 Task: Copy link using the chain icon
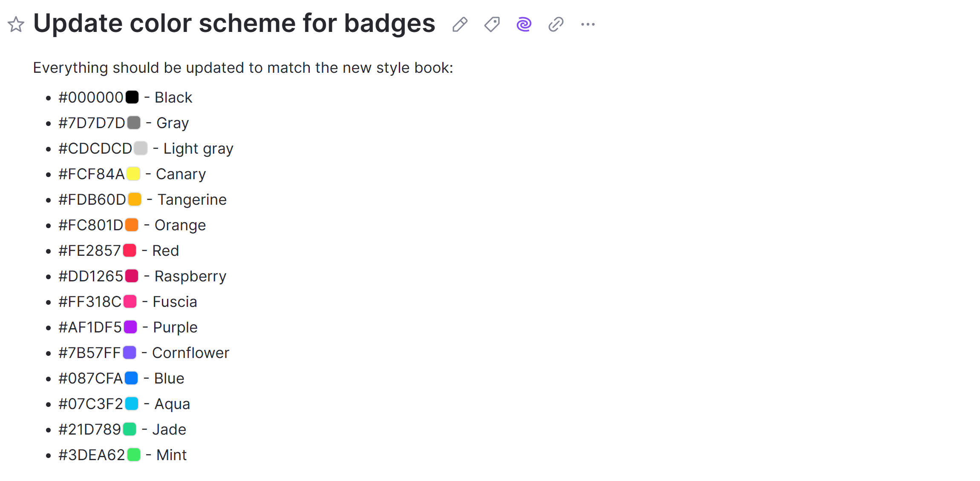(556, 24)
